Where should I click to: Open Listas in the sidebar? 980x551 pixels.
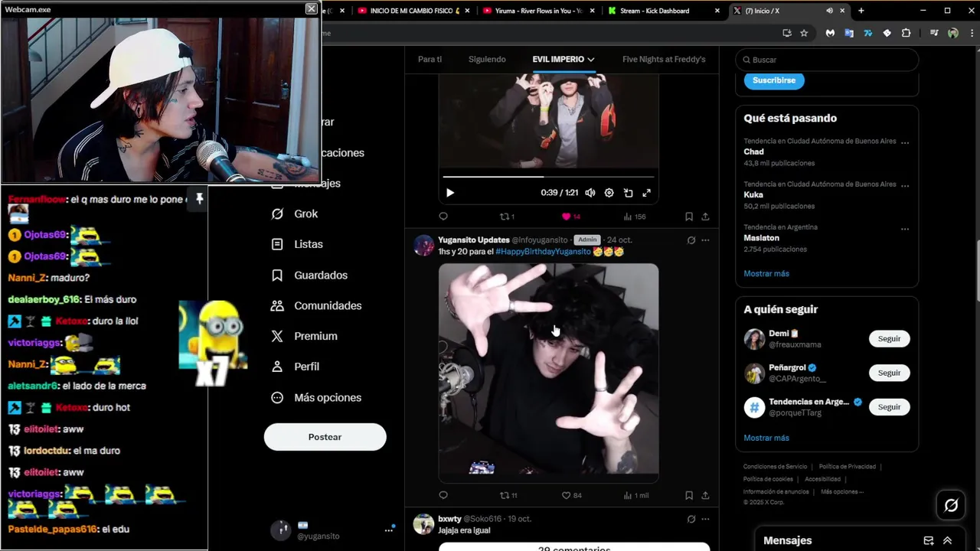297,244
